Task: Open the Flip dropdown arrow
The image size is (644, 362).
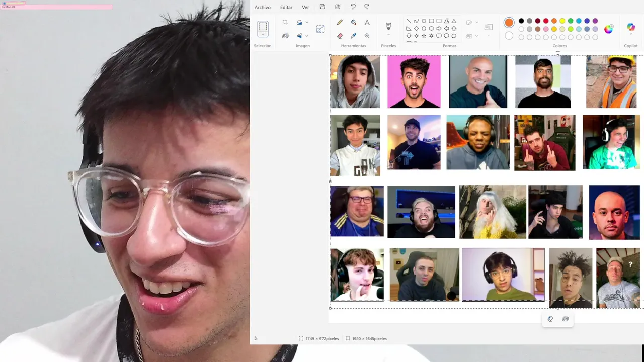Action: click(306, 36)
